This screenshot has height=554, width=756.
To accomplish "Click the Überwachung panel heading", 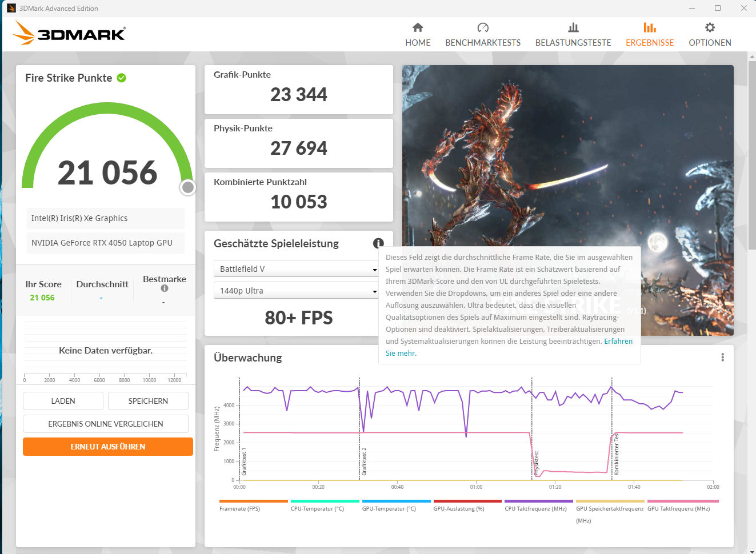I will tap(248, 358).
